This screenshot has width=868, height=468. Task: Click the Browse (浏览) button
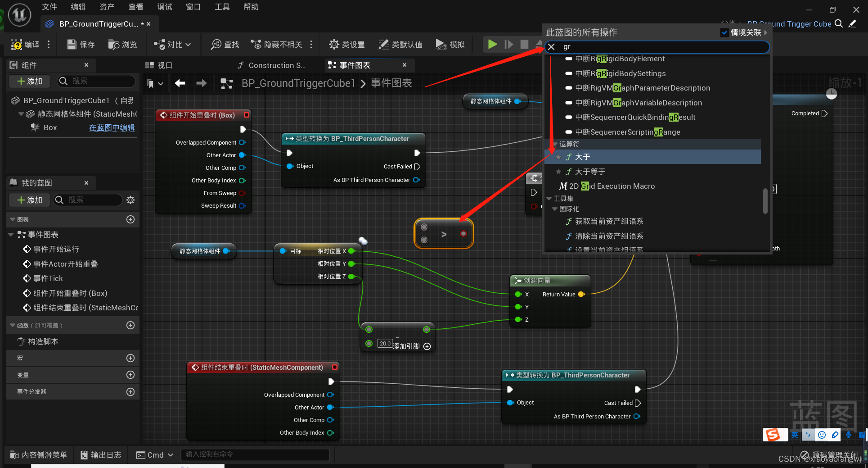click(123, 44)
